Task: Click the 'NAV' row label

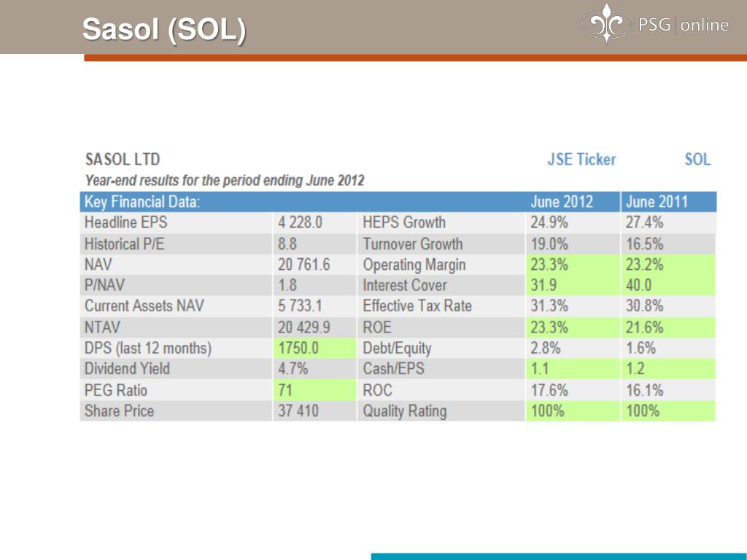Action: click(98, 265)
